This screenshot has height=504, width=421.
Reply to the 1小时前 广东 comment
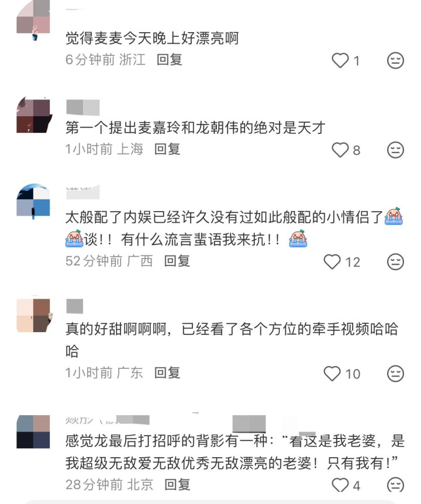click(167, 373)
